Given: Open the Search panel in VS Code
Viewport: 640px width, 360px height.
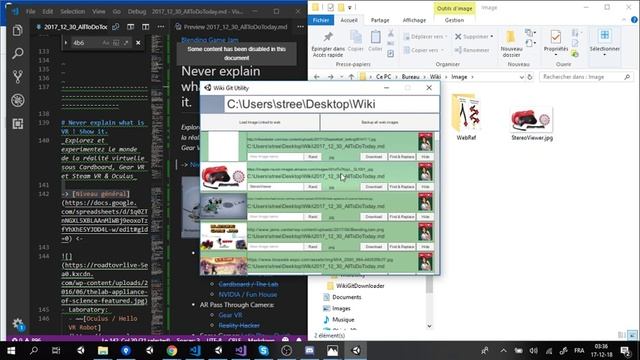Looking at the screenshot, I should 18,53.
